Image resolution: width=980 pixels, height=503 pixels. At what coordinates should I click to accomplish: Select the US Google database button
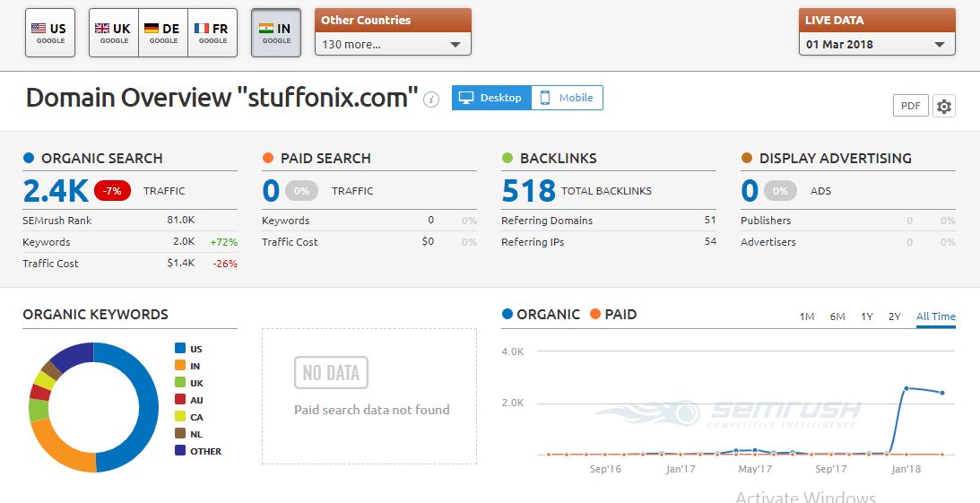coord(50,32)
